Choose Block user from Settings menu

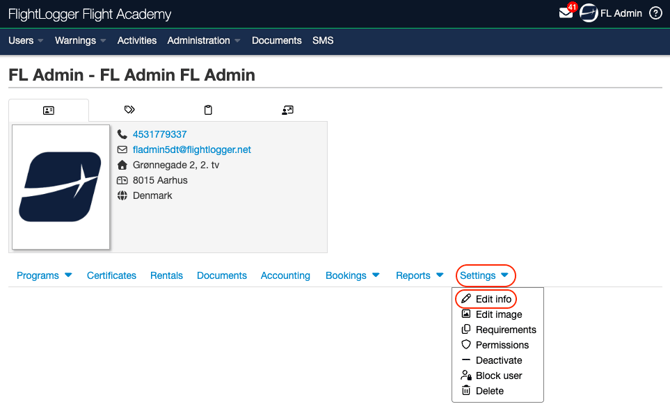499,376
